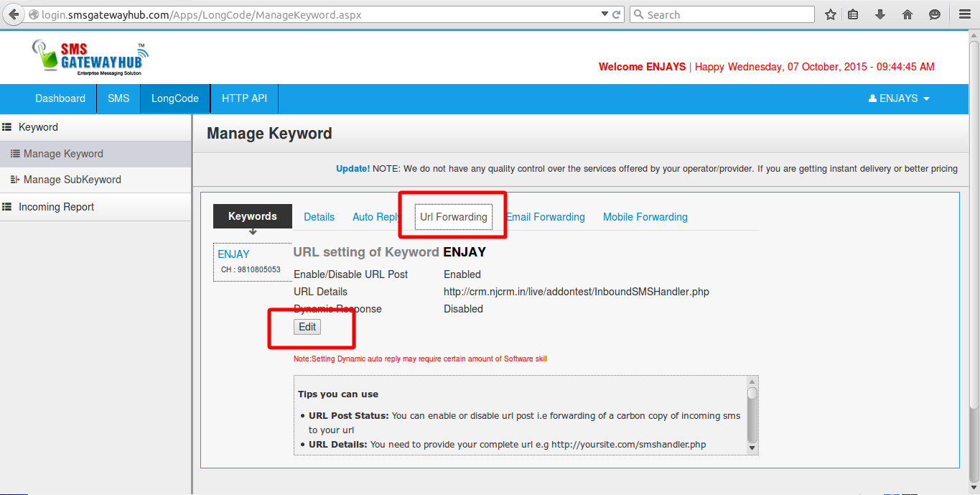Click the chat smiley icon in toolbar

(935, 14)
